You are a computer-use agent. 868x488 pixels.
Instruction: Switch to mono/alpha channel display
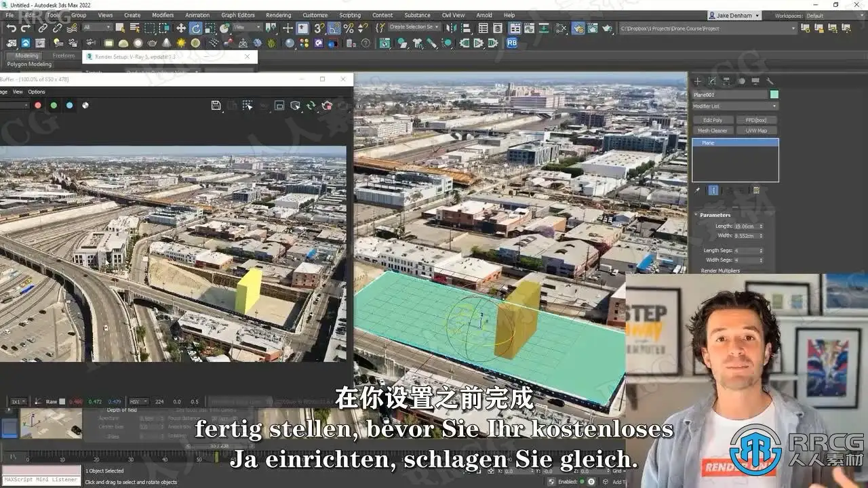click(85, 105)
